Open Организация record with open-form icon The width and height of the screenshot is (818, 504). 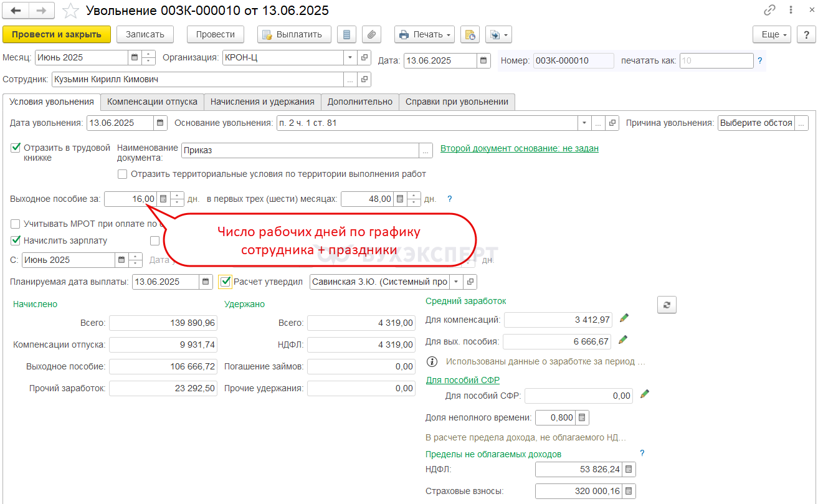[x=364, y=57]
